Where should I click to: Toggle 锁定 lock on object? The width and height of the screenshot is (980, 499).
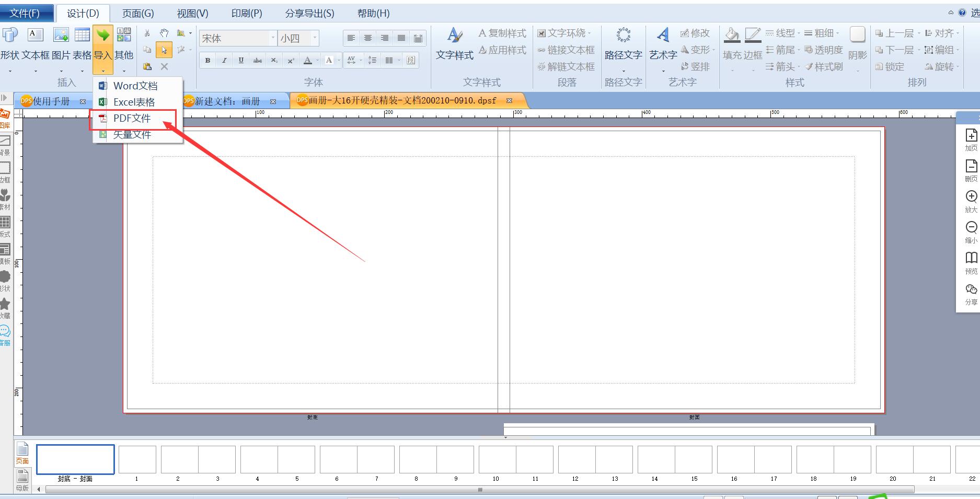pos(890,66)
